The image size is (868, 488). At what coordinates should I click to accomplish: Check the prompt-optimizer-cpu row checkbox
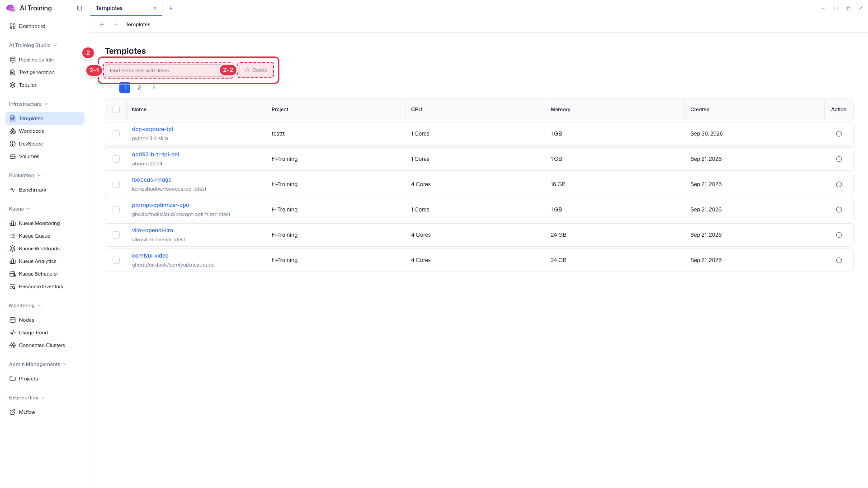[x=116, y=210]
